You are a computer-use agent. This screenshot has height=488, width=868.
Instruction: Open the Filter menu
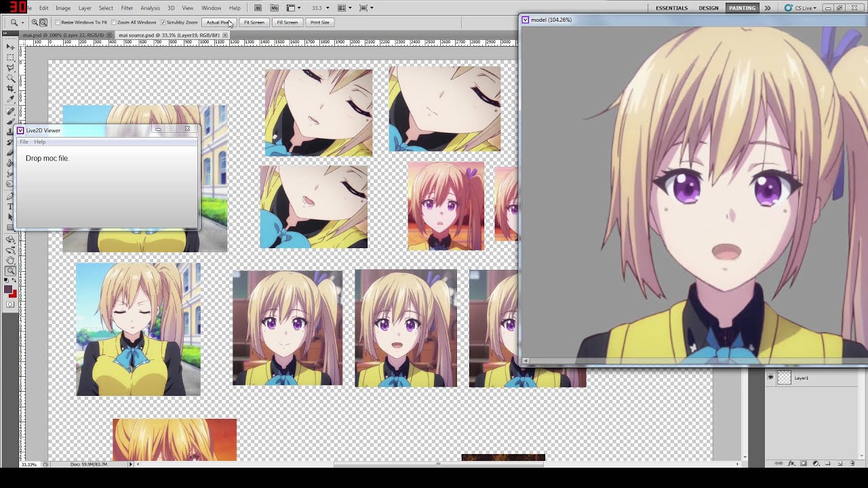[x=127, y=8]
